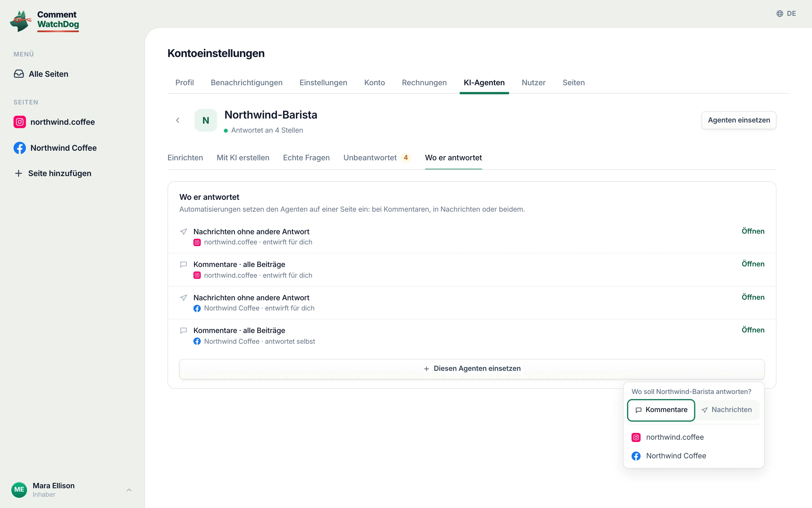Click the speech bubble icon in Kommentare toggle
Screen dimensions: 812x508
[639, 410]
